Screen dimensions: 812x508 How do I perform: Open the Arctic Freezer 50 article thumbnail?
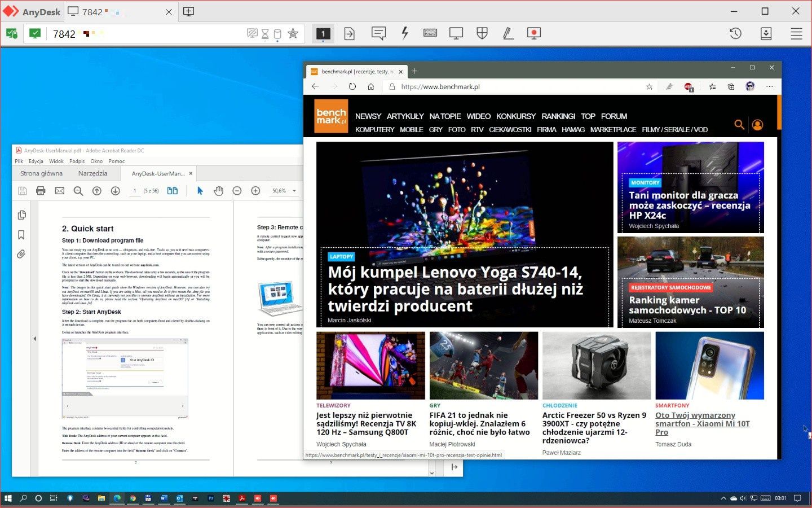click(x=597, y=366)
